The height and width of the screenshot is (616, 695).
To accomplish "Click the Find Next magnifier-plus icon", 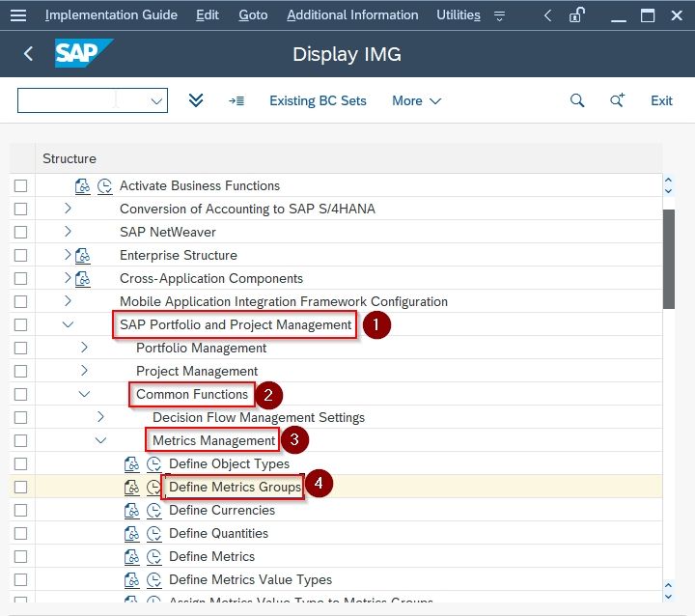I will pyautogui.click(x=618, y=100).
